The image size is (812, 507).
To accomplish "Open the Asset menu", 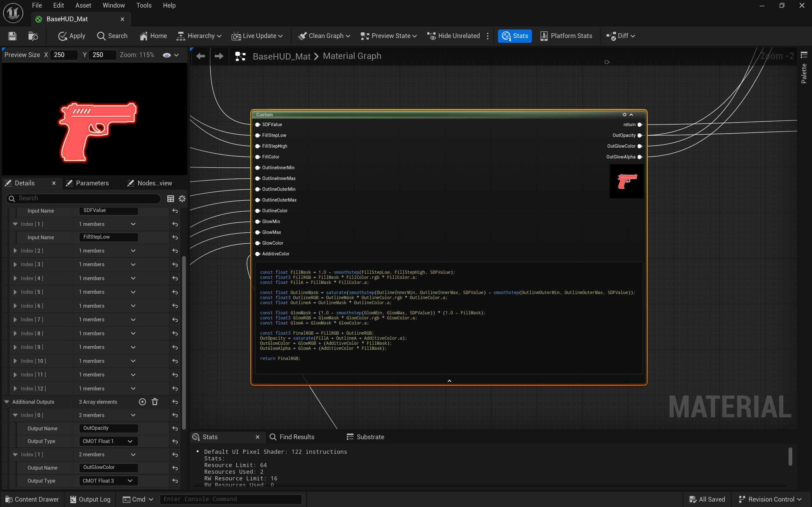I will click(83, 5).
